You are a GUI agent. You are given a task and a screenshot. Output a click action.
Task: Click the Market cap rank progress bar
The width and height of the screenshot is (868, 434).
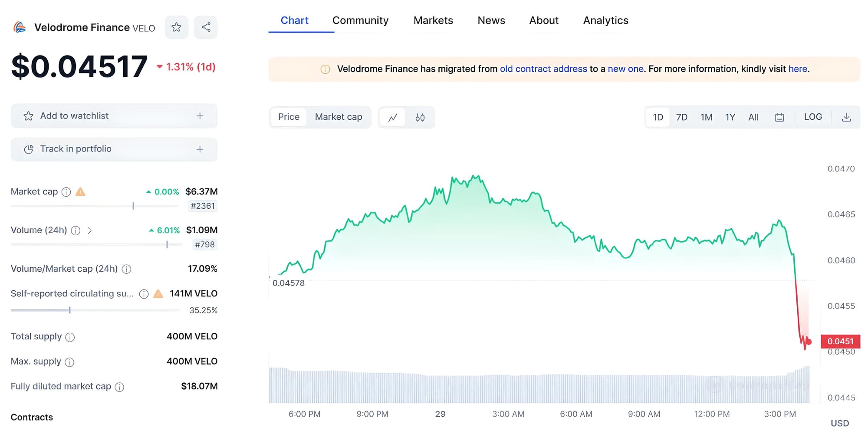pyautogui.click(x=95, y=206)
